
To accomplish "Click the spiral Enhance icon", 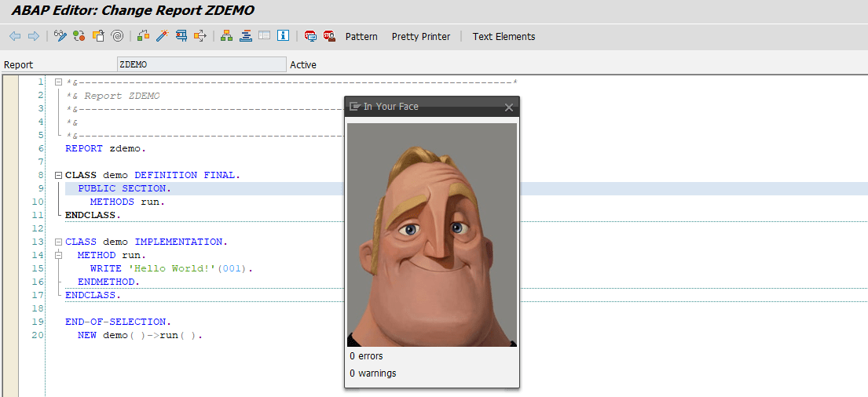I will [x=117, y=37].
